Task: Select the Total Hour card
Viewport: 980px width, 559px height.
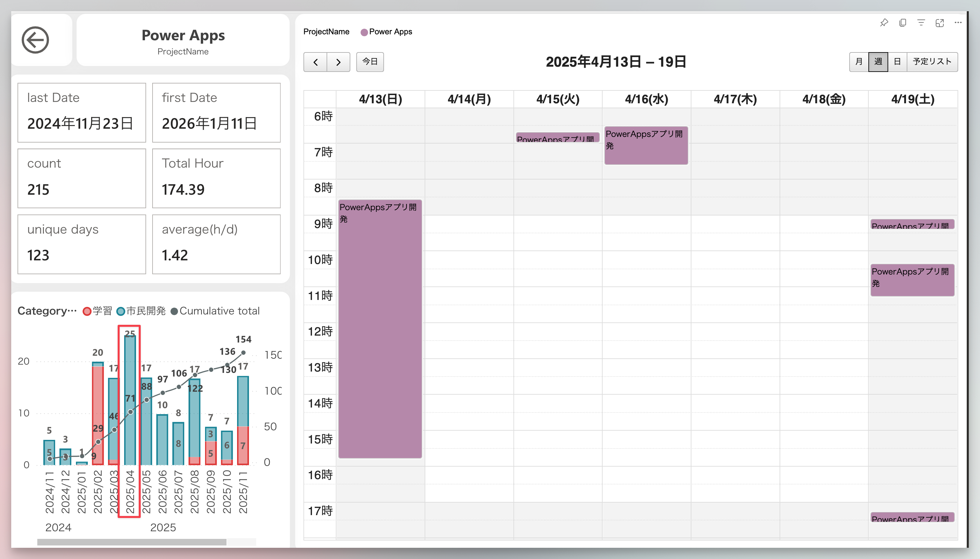Action: coord(216,179)
